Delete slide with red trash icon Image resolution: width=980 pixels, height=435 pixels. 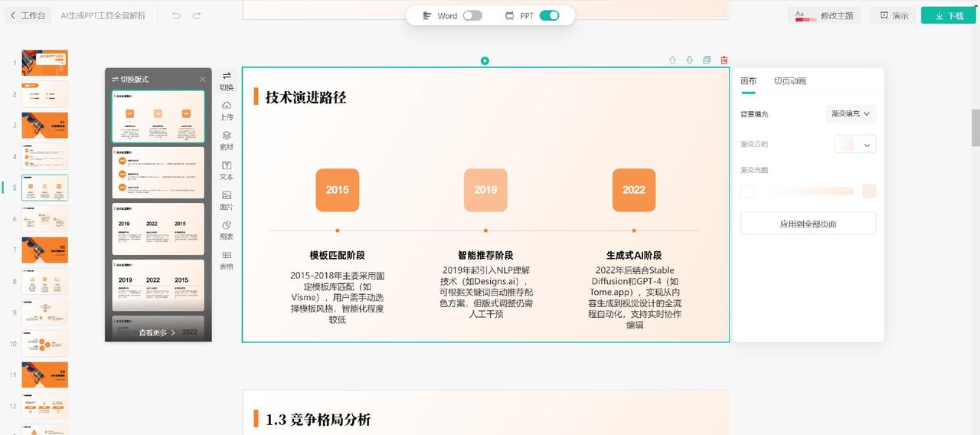pos(724,60)
